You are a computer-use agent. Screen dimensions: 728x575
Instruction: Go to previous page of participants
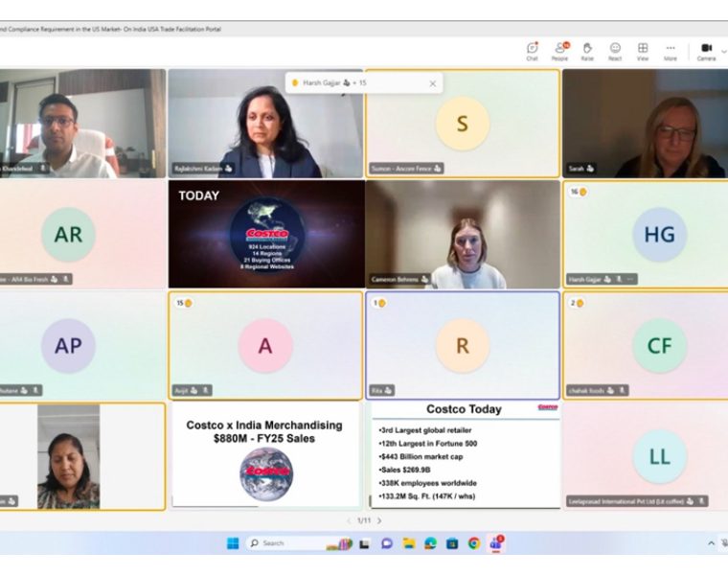pos(348,520)
